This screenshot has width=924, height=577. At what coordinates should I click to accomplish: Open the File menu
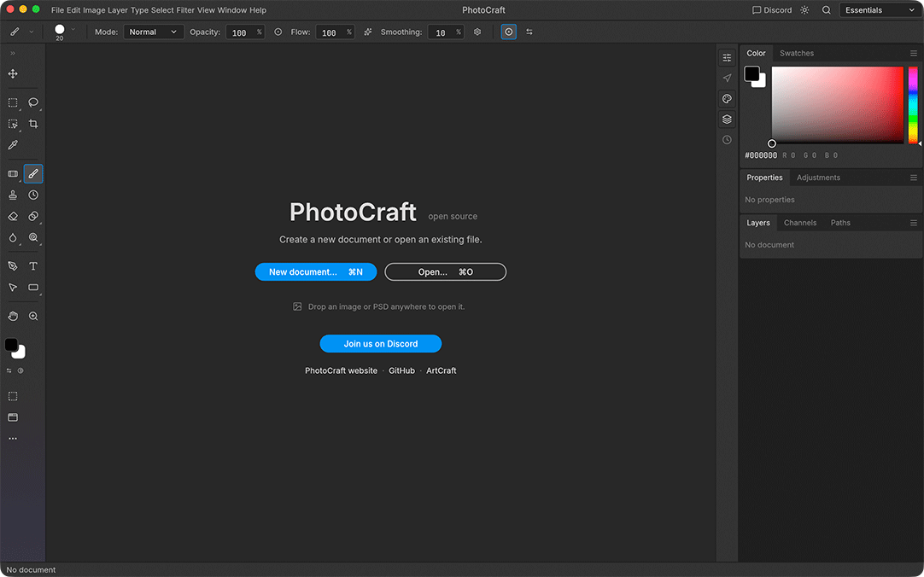[x=57, y=10]
